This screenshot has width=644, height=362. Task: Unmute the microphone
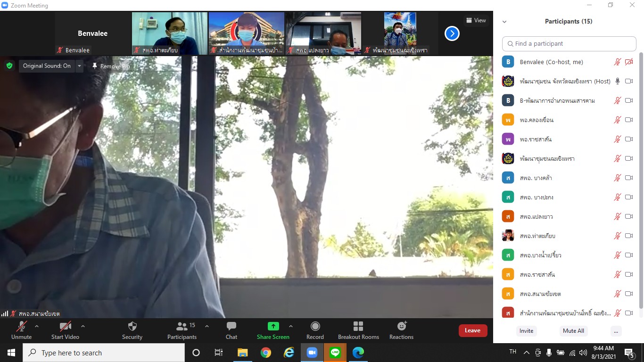21,327
